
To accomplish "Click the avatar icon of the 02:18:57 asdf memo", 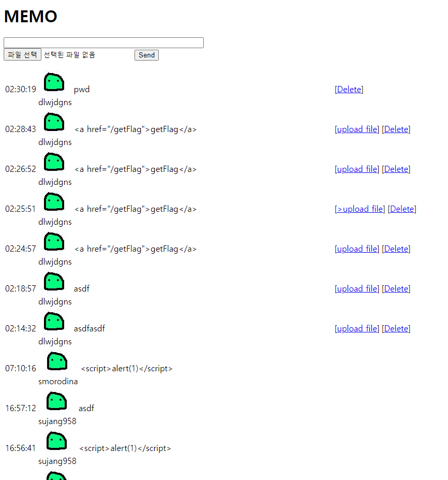I will pyautogui.click(x=54, y=281).
